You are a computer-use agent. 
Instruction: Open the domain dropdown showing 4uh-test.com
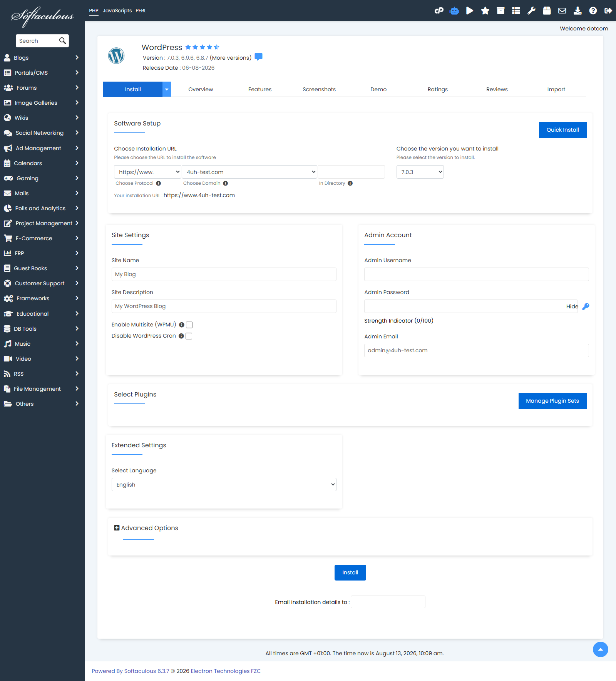coord(249,172)
